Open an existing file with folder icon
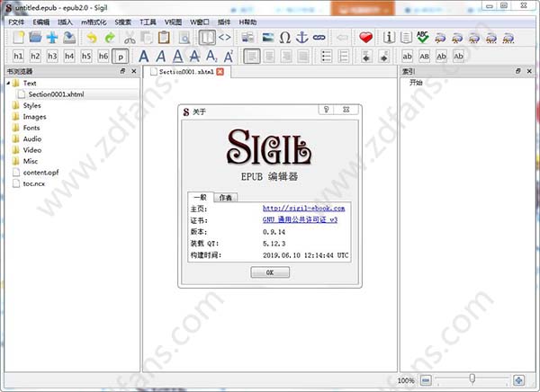 [x=35, y=38]
